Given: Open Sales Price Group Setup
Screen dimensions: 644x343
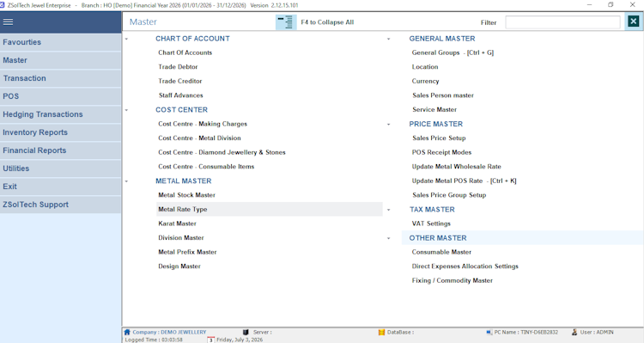Looking at the screenshot, I should 449,195.
